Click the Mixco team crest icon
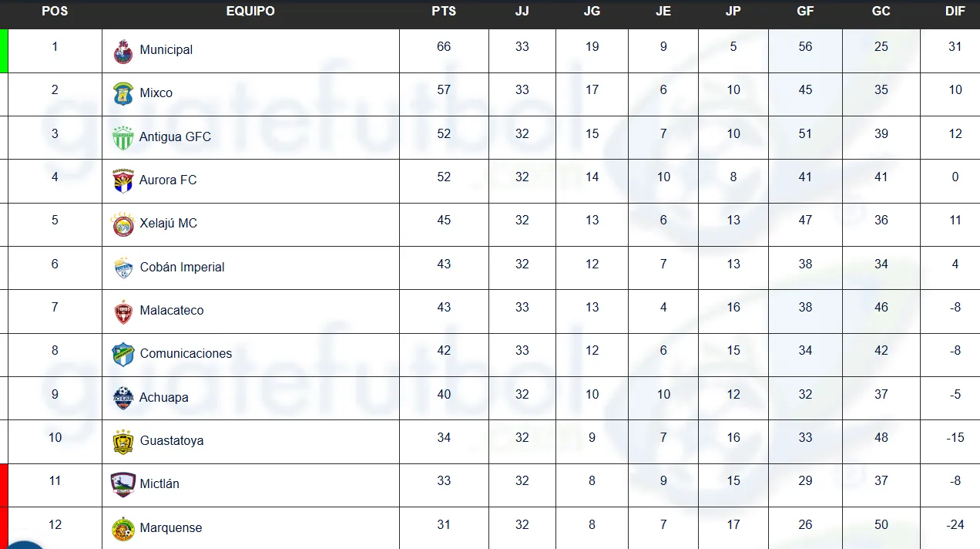Image resolution: width=980 pixels, height=549 pixels. coord(123,94)
